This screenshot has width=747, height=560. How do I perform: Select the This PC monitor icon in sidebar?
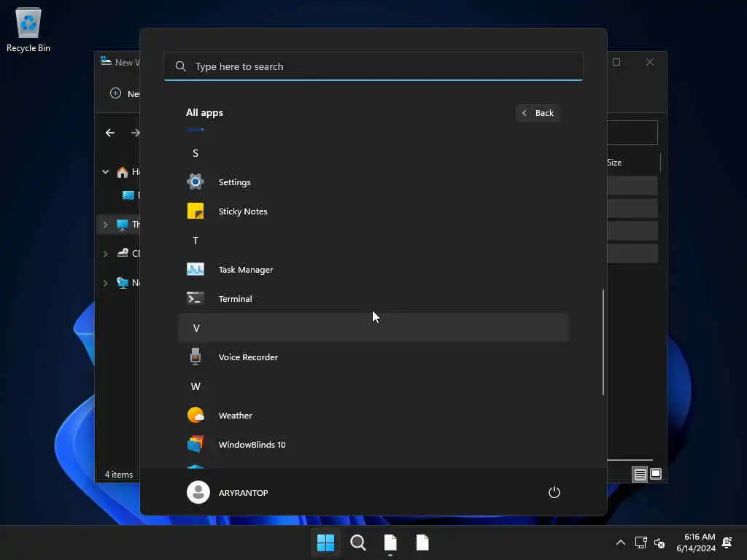123,225
